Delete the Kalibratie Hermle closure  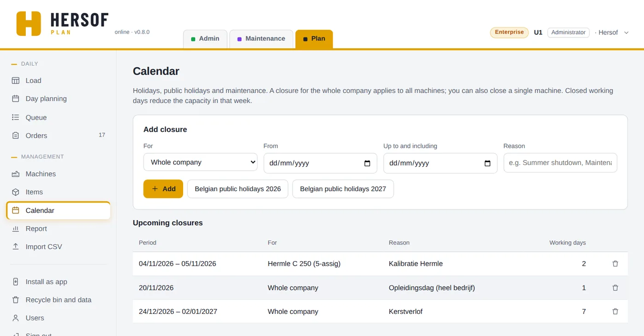[615, 264]
